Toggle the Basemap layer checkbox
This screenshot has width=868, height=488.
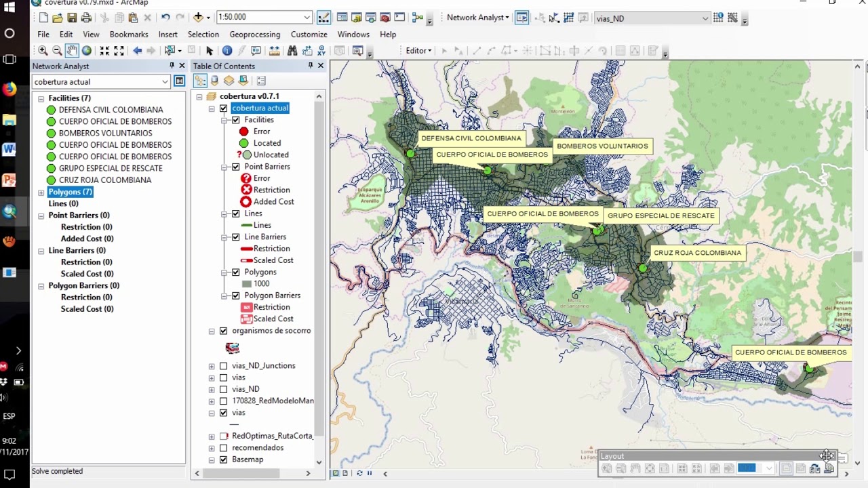(224, 460)
